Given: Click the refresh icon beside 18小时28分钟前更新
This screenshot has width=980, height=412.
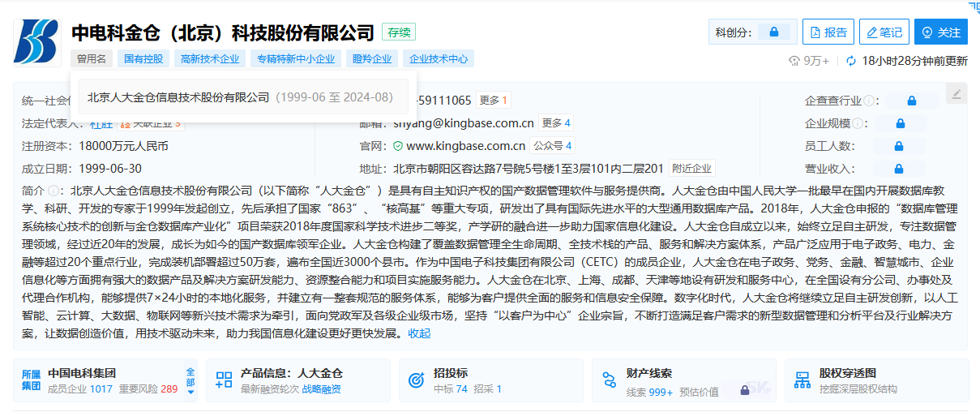Looking at the screenshot, I should click(x=850, y=61).
